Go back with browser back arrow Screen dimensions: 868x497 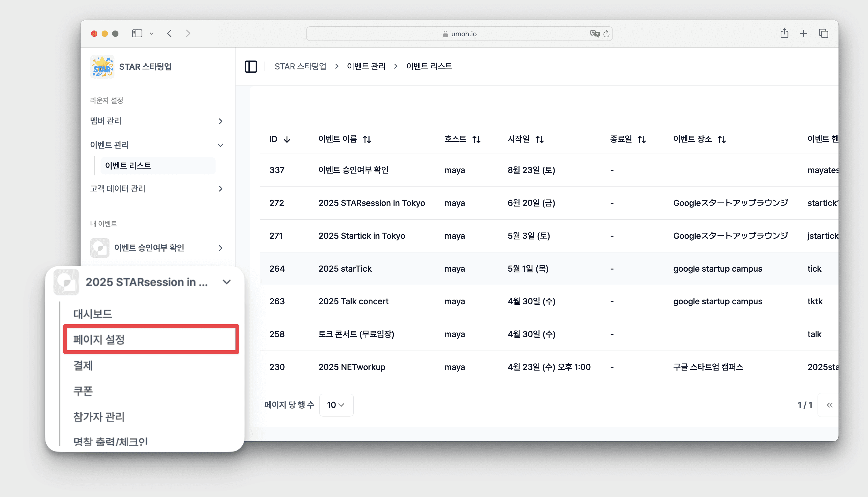pyautogui.click(x=169, y=33)
